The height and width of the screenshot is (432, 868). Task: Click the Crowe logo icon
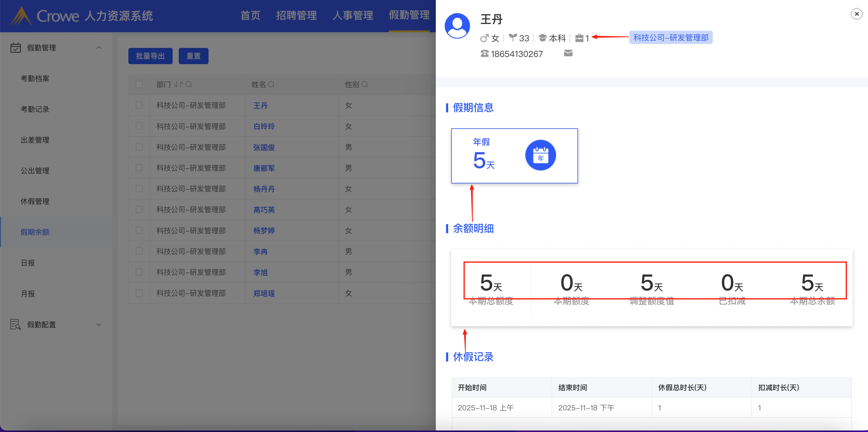(21, 16)
